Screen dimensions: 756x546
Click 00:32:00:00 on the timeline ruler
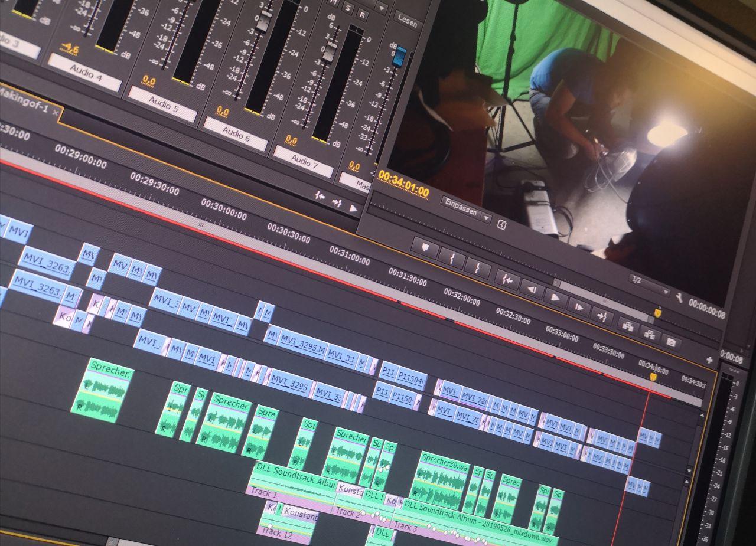tap(462, 297)
